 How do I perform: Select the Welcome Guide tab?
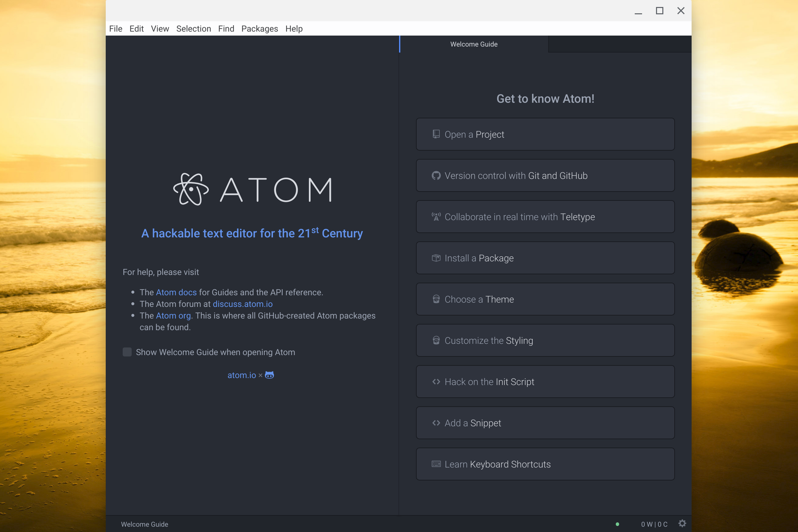tap(473, 44)
